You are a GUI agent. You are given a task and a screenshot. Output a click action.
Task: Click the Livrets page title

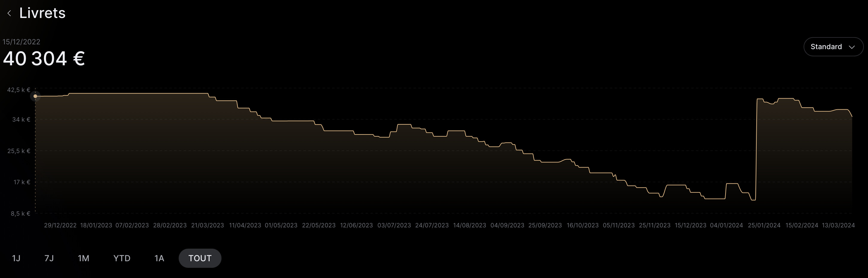(x=43, y=13)
